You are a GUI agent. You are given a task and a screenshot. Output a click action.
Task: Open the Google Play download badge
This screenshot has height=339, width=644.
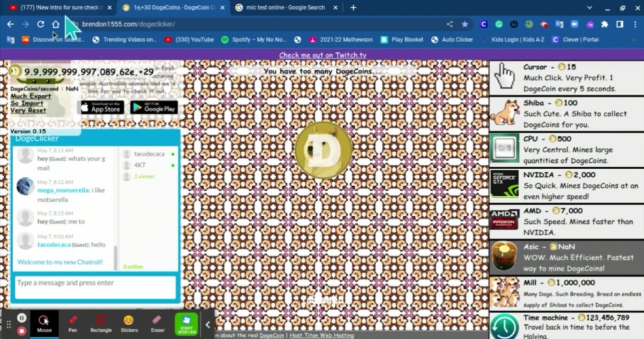154,108
